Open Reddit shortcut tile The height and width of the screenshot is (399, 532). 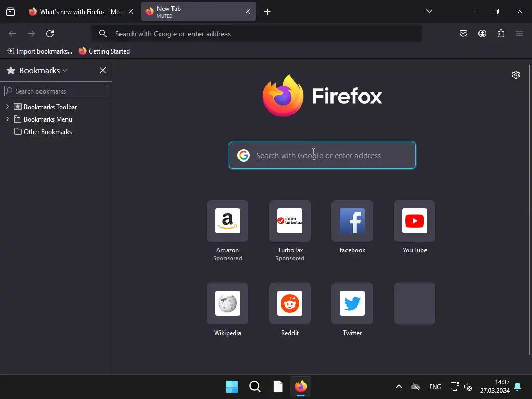290,303
